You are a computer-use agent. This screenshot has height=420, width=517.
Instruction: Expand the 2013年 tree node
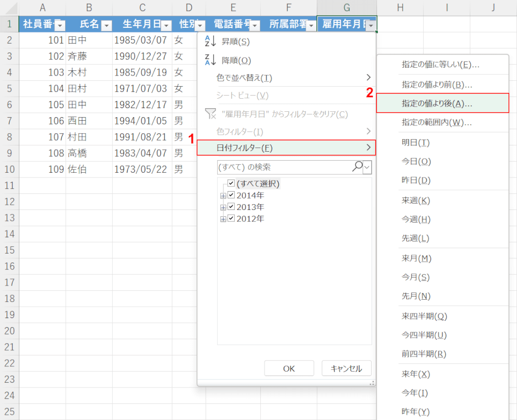coord(223,207)
